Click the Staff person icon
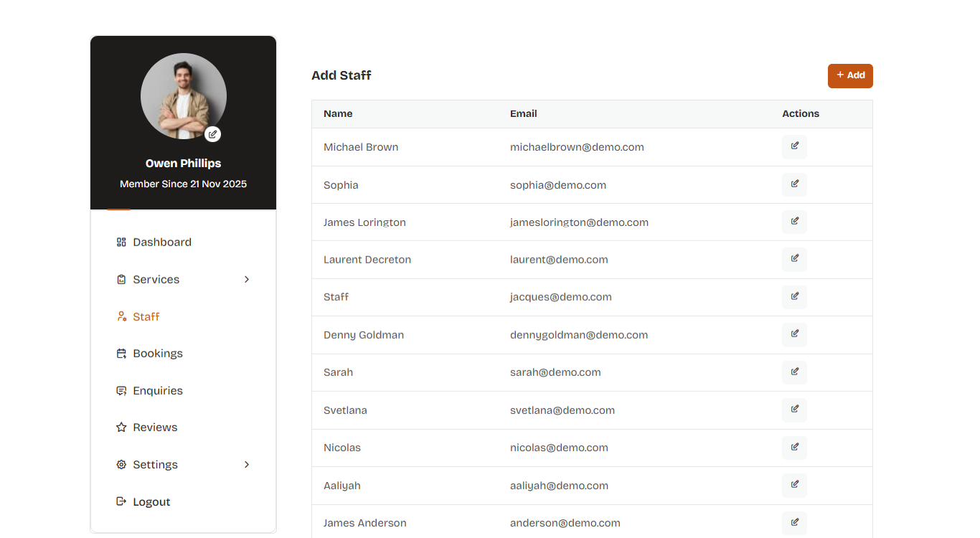Screen dimensions: 980x538 [x=121, y=316]
